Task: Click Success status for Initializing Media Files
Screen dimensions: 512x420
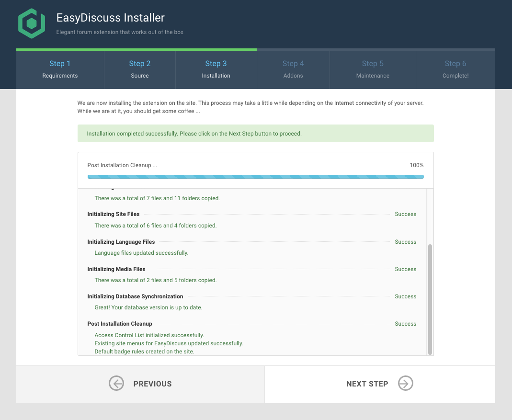Action: (406, 269)
